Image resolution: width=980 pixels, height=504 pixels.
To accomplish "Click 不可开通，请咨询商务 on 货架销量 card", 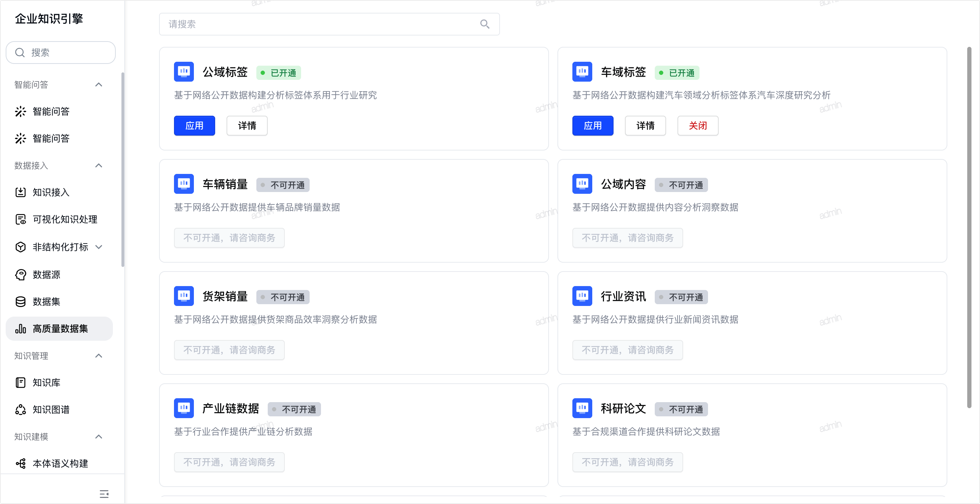I will pos(229,350).
